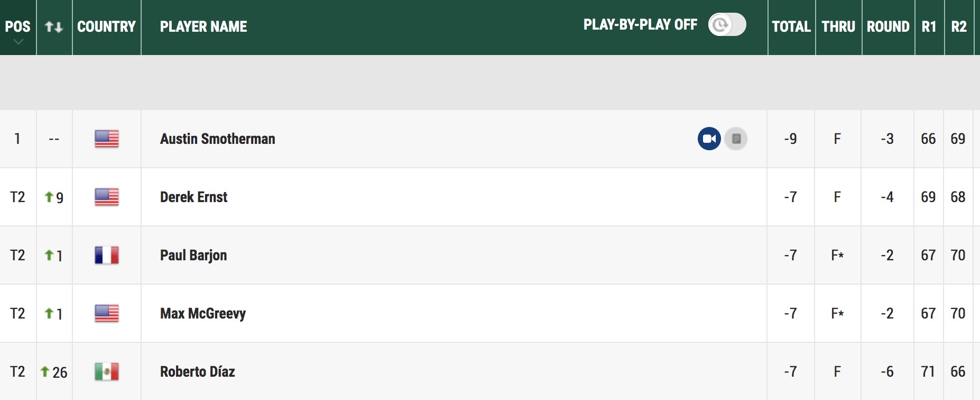Open Austin Smotherman's scorecard icon
Image resolution: width=980 pixels, height=400 pixels.
click(736, 139)
